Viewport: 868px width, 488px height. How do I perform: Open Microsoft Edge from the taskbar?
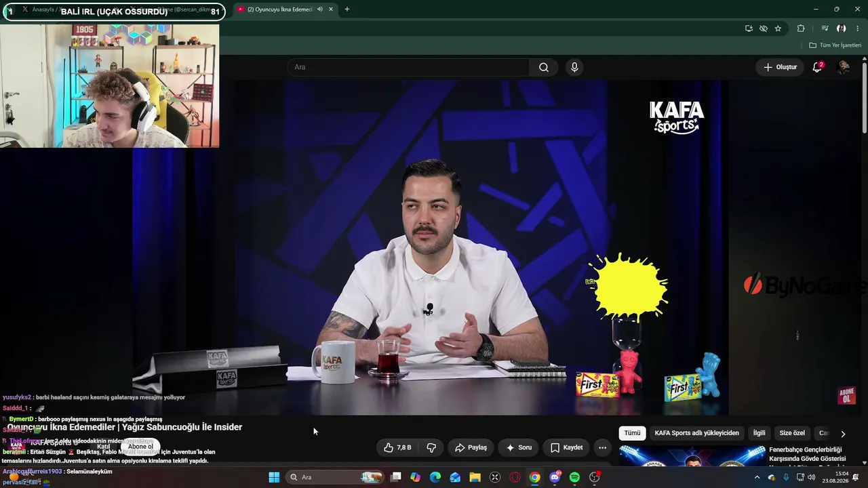point(435,477)
